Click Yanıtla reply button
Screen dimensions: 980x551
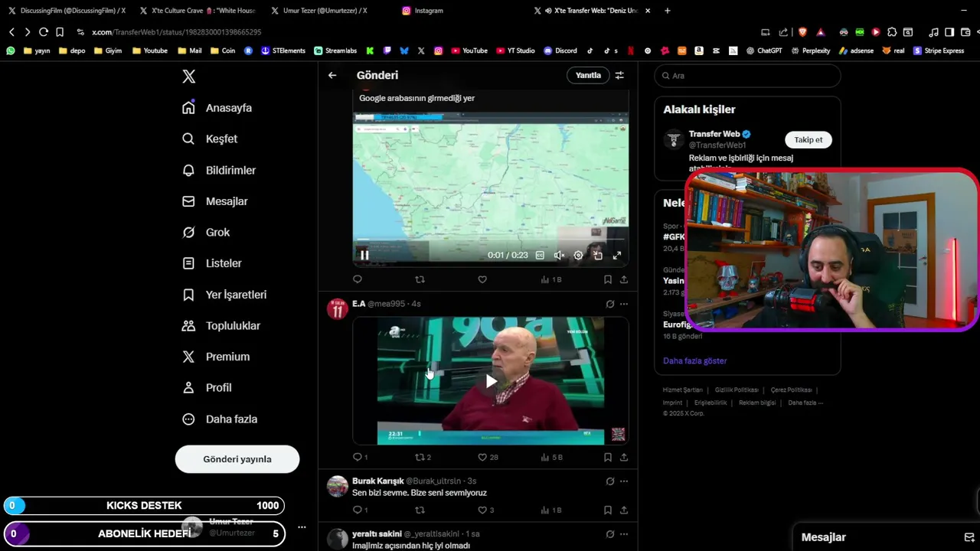click(588, 75)
